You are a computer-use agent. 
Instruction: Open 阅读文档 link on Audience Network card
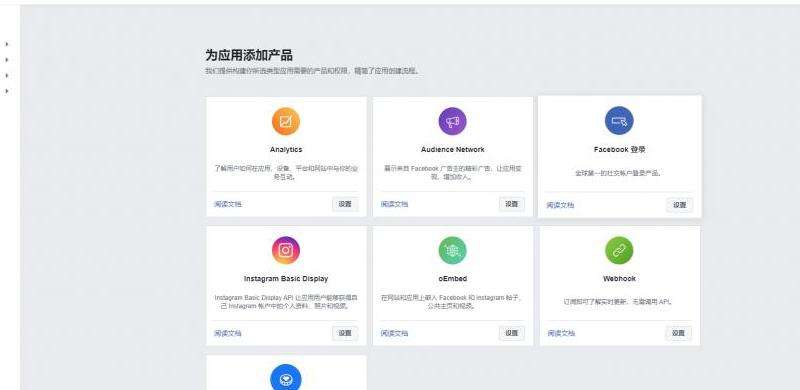(x=394, y=204)
